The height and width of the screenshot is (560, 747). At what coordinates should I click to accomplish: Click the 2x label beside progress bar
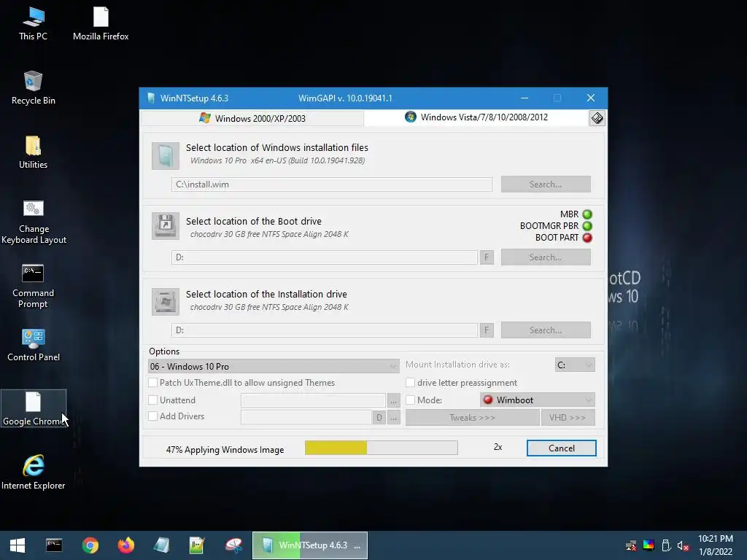[498, 447]
